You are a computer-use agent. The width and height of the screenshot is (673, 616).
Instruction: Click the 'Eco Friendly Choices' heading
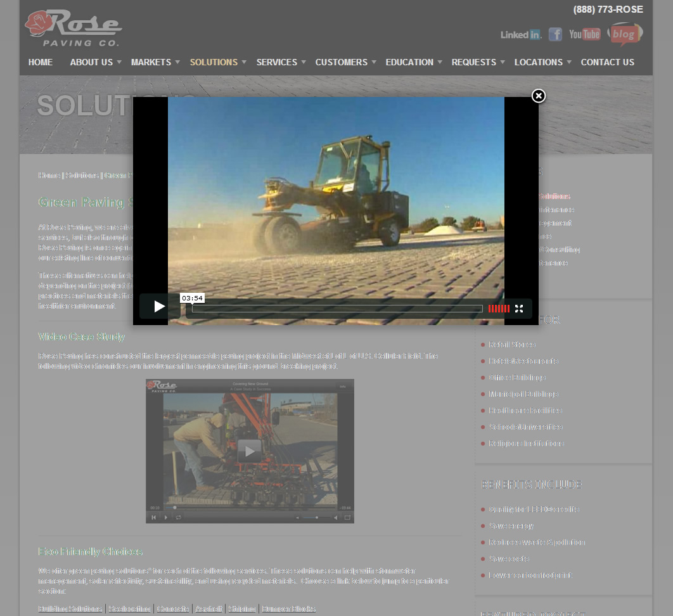90,551
